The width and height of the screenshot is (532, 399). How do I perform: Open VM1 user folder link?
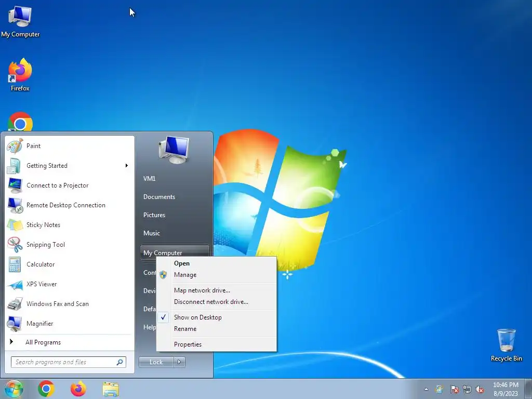pyautogui.click(x=149, y=179)
